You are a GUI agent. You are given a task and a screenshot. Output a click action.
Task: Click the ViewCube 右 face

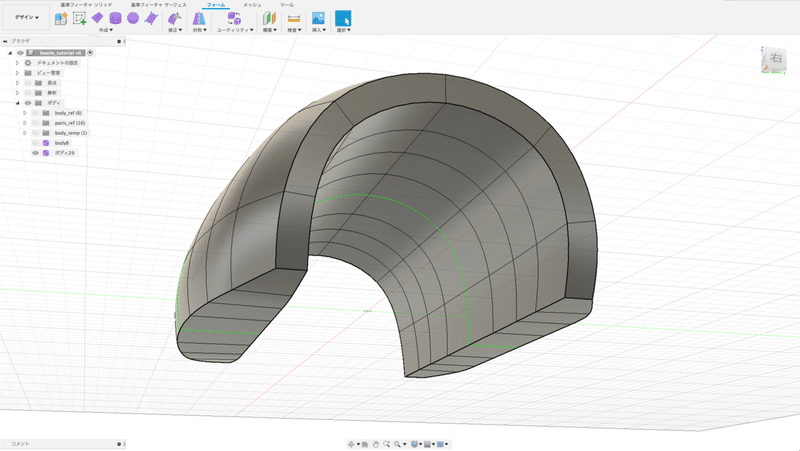coord(777,61)
